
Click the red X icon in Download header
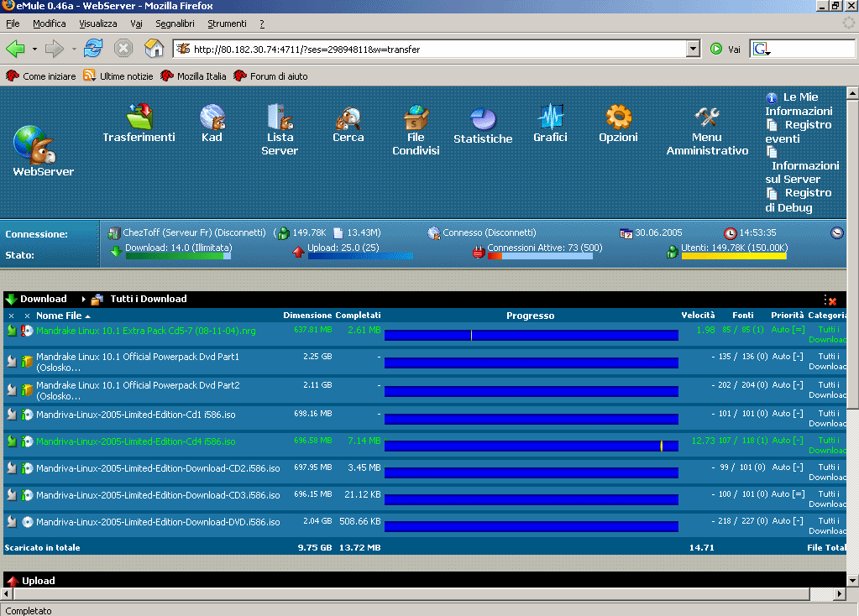pyautogui.click(x=832, y=300)
